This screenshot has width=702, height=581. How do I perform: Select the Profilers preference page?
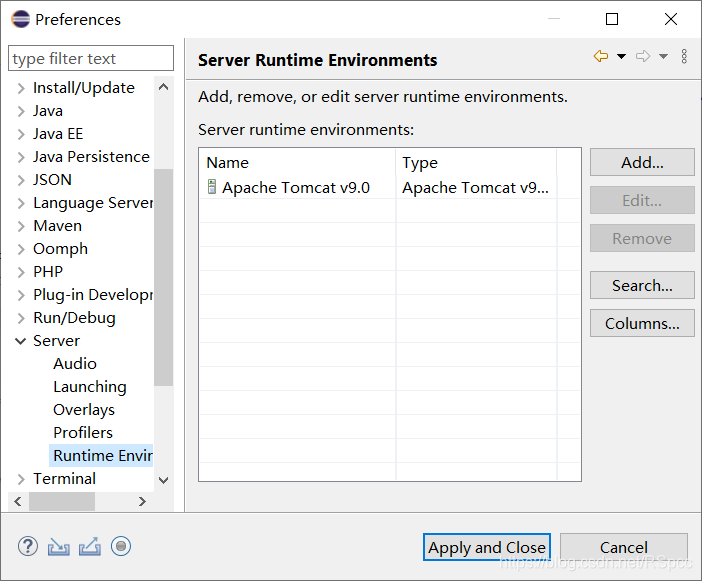click(82, 433)
